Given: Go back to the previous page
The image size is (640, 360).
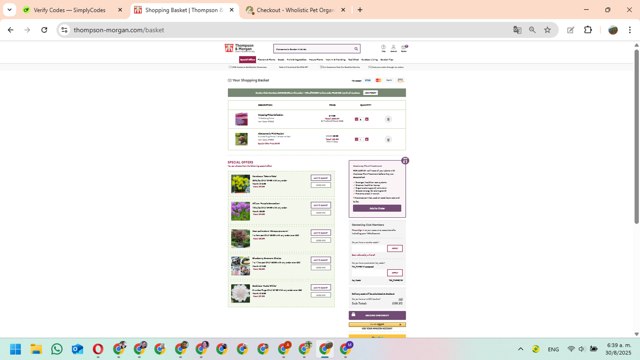Looking at the screenshot, I should [11, 30].
